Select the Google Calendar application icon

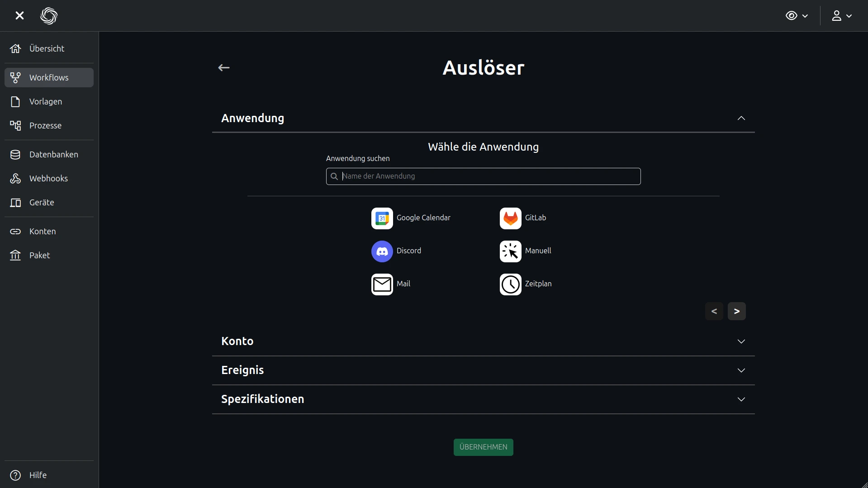point(382,218)
